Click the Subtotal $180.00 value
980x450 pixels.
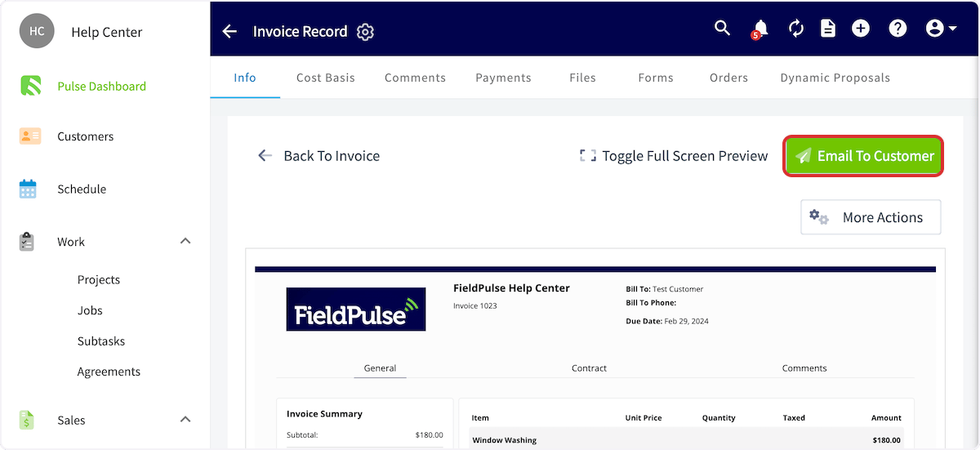coord(429,435)
